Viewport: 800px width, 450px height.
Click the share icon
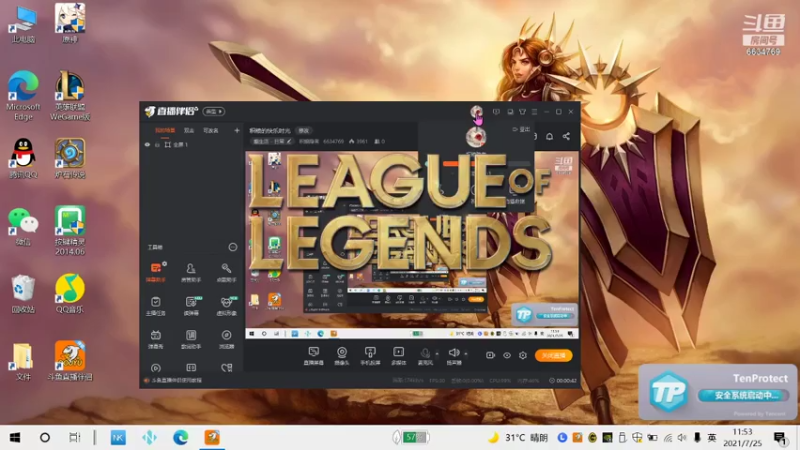click(x=566, y=136)
